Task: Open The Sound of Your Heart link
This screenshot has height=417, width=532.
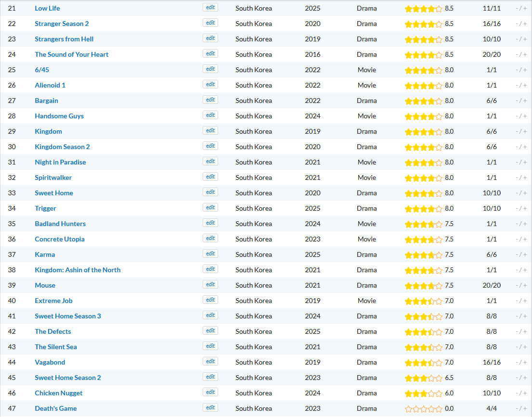Action: 72,54
